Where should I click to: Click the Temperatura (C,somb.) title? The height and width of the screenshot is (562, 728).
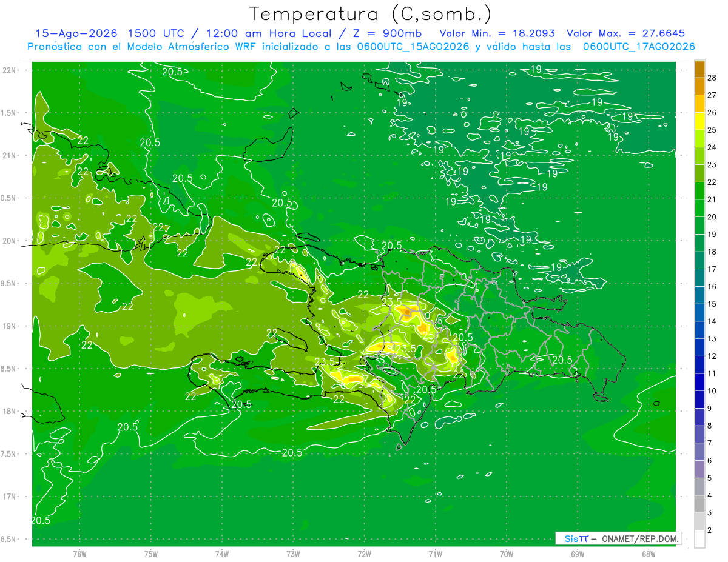pos(370,15)
